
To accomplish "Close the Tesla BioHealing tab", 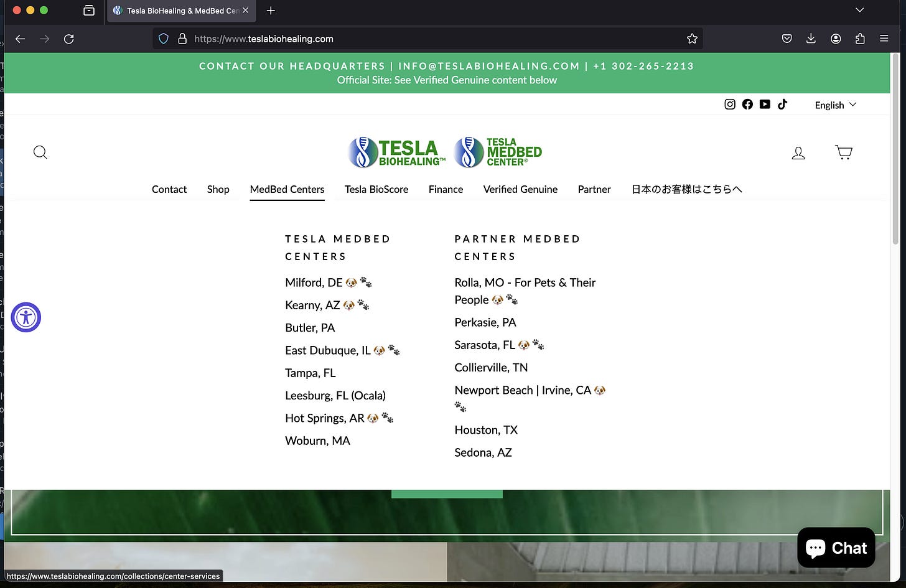I will click(246, 11).
